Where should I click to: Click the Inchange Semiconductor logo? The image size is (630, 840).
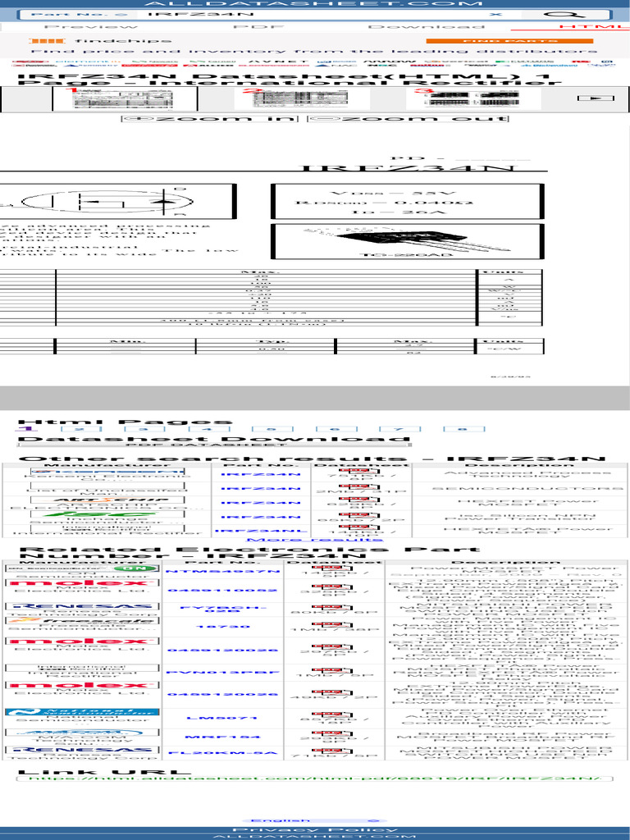click(107, 514)
